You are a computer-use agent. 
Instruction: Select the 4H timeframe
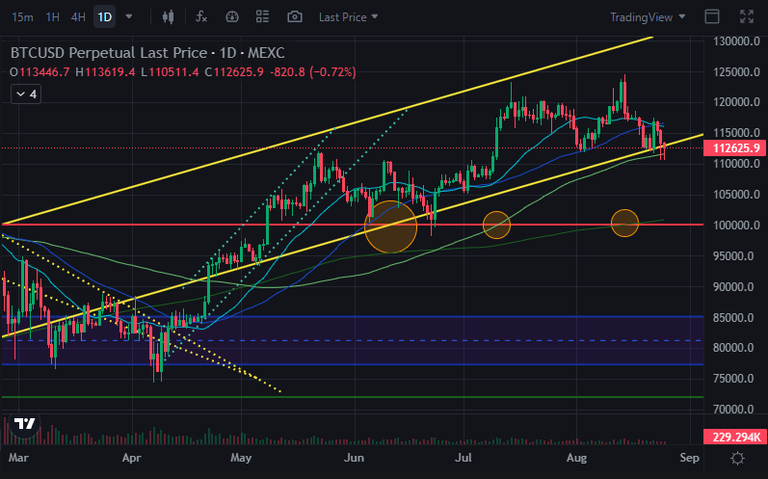coord(78,17)
